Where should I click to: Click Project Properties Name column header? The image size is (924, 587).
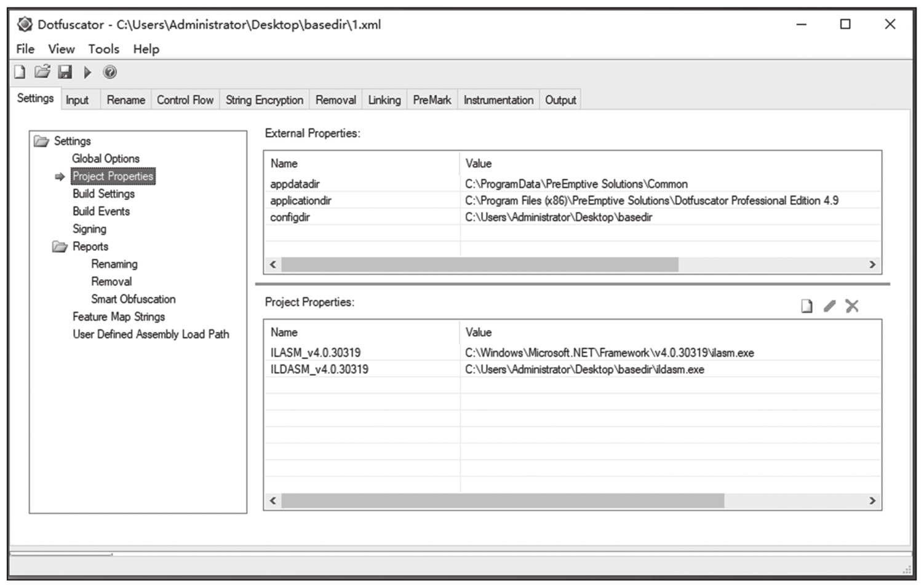pos(362,333)
